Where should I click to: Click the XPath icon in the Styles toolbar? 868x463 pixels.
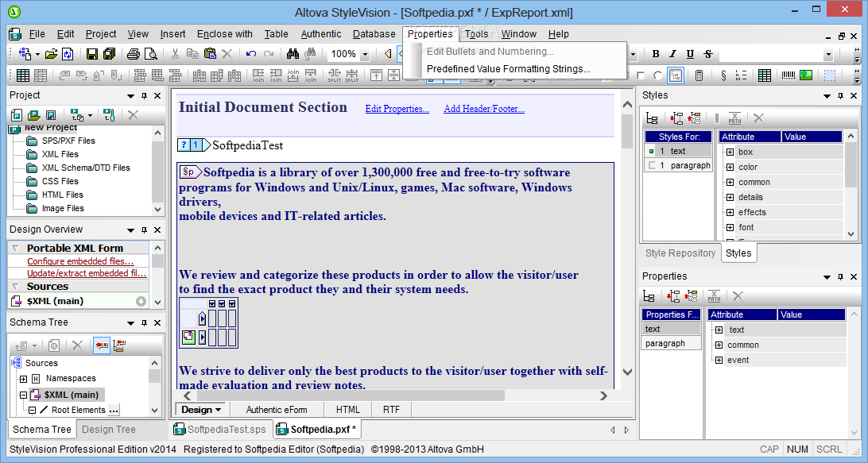[734, 118]
